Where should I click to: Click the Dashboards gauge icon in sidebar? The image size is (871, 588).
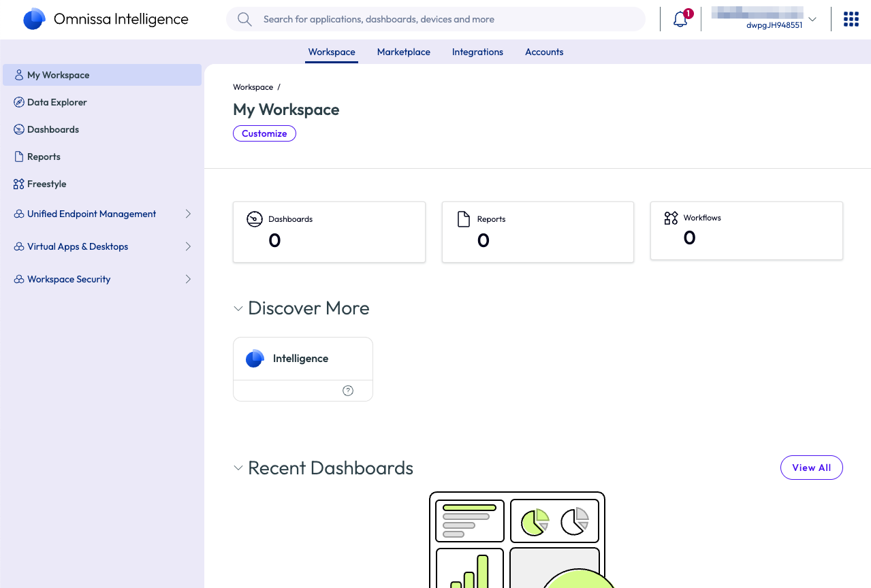pyautogui.click(x=19, y=129)
